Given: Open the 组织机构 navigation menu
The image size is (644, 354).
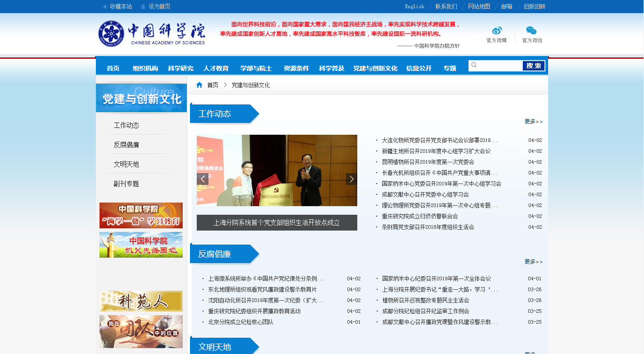Looking at the screenshot, I should pos(145,68).
